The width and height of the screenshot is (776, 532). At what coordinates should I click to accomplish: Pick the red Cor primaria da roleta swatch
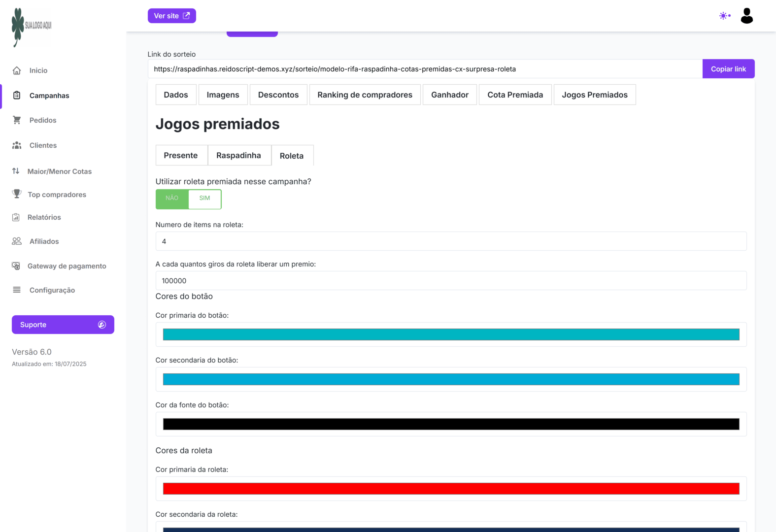coord(451,489)
